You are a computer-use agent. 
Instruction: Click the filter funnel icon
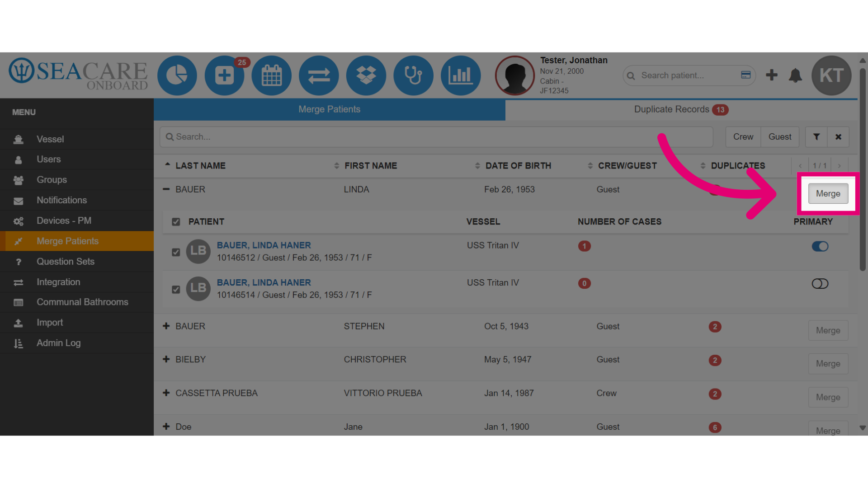(816, 136)
